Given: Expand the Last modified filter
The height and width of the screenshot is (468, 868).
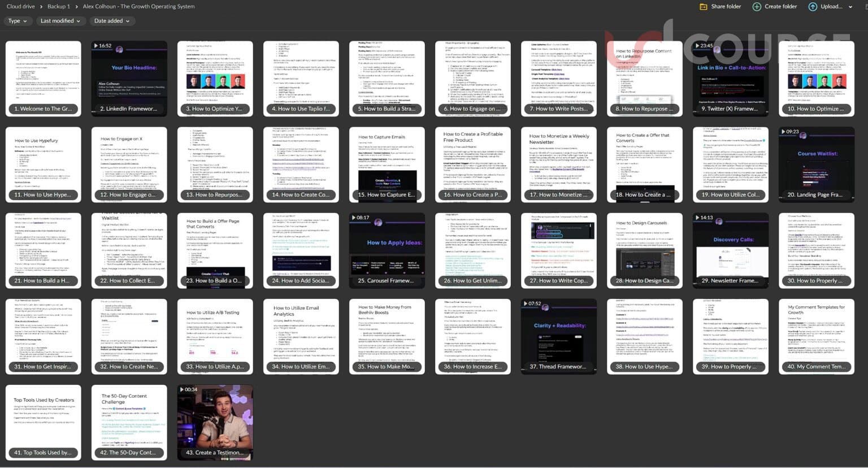Looking at the screenshot, I should tap(60, 21).
